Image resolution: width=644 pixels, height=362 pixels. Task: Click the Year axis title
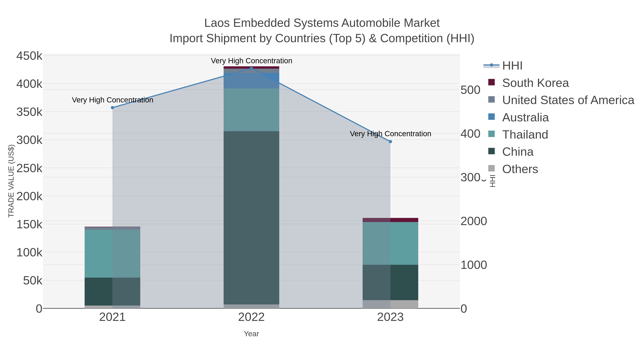252,334
